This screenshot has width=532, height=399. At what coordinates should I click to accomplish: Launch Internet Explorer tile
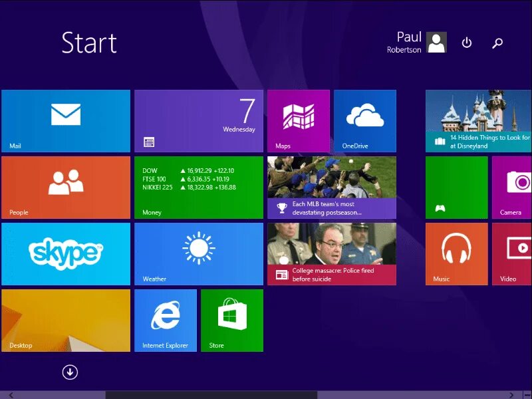(x=166, y=321)
